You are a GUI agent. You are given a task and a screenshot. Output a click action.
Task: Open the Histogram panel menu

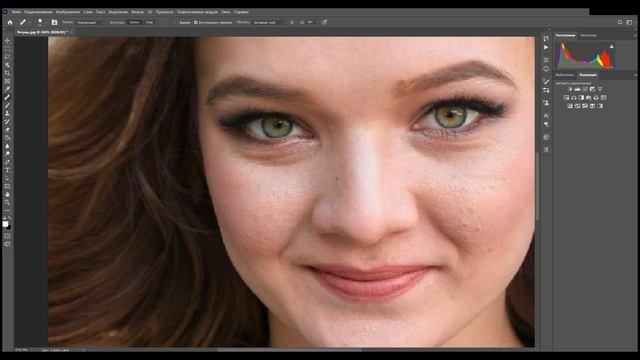[635, 36]
